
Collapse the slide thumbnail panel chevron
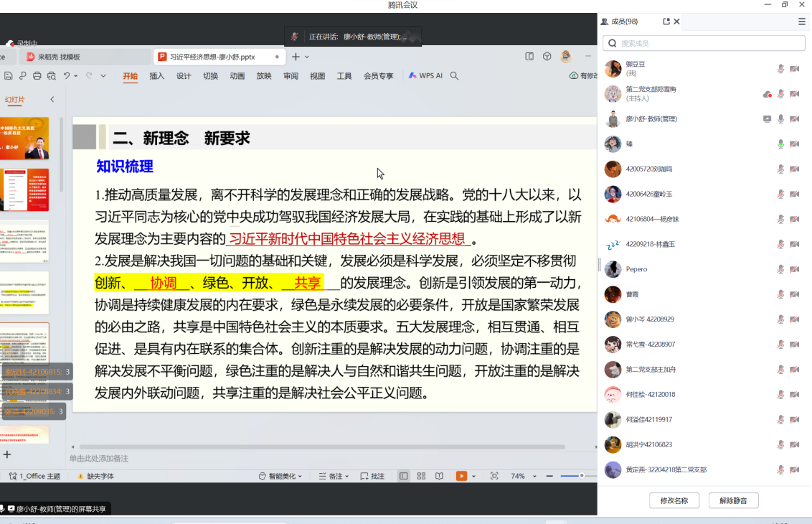[x=52, y=99]
